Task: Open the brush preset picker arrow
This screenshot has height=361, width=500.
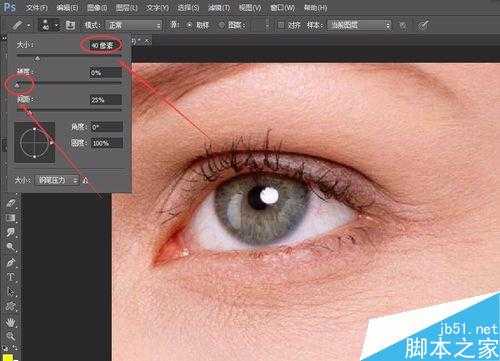Action: coord(57,25)
